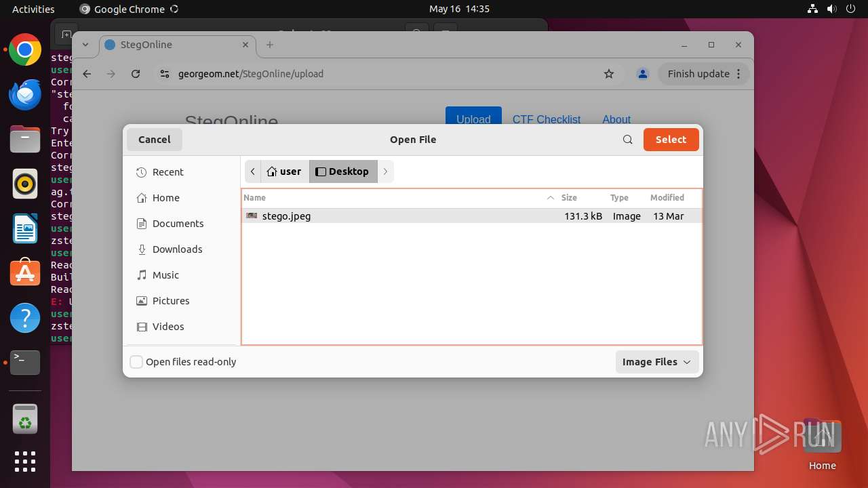Open the Help dock icon

pos(25,317)
